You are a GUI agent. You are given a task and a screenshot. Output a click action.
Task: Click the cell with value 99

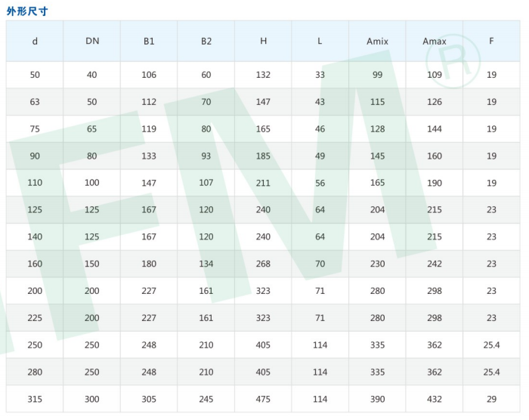pyautogui.click(x=377, y=75)
